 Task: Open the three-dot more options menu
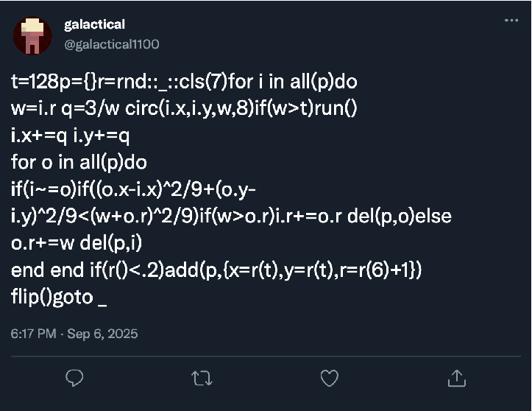tap(511, 21)
